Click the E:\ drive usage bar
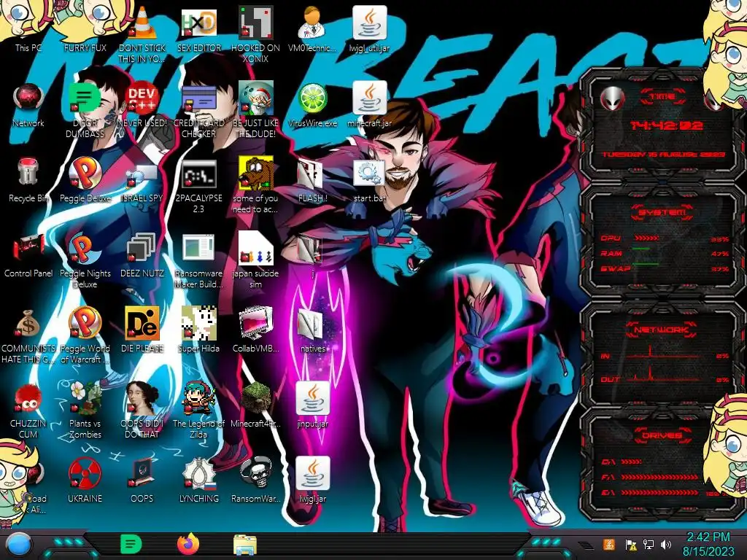Viewport: 747px width, 560px height. pyautogui.click(x=659, y=492)
